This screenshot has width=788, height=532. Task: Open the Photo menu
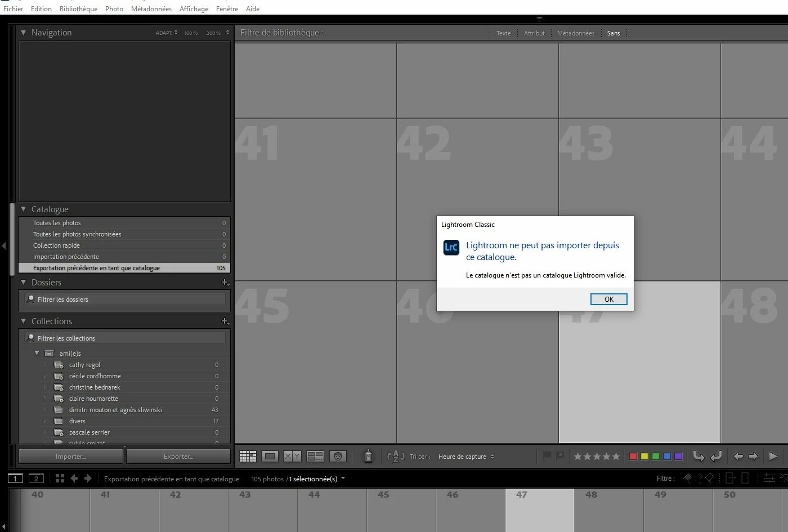(x=114, y=9)
